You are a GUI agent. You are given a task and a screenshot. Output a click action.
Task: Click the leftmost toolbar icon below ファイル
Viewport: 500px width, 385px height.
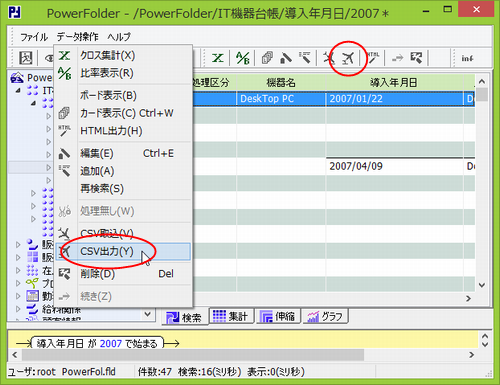pos(26,58)
